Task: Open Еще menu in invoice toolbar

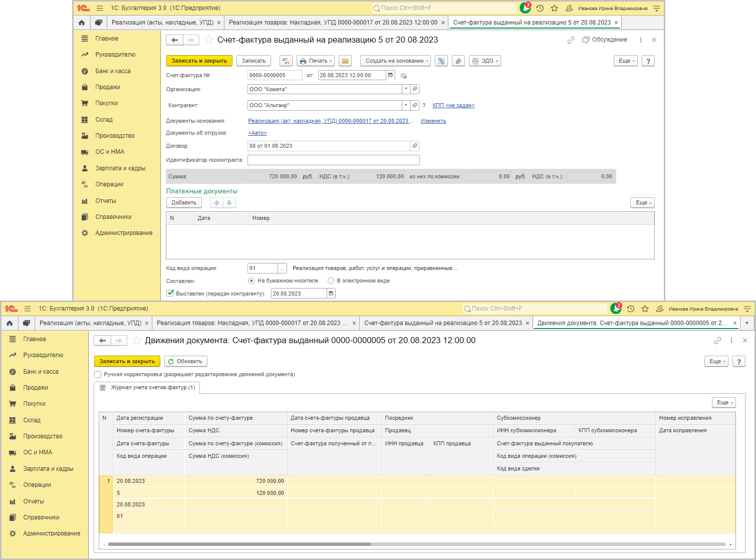Action: pyautogui.click(x=626, y=61)
